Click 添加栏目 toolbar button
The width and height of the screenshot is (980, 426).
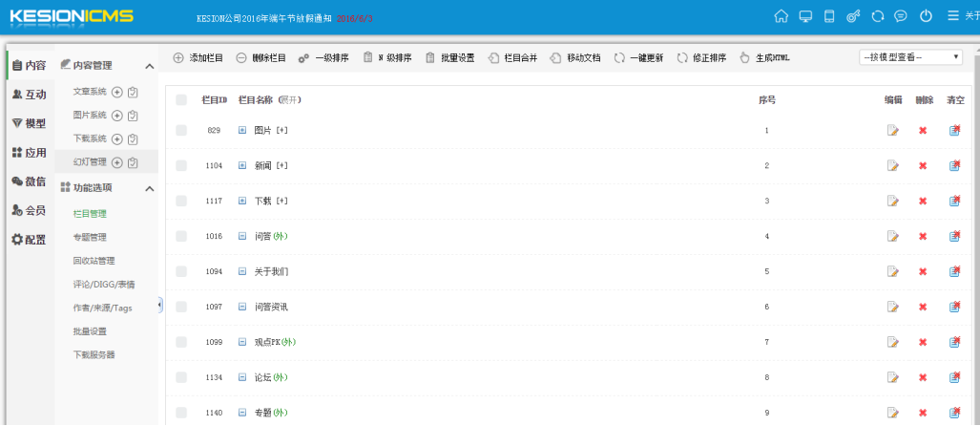[198, 58]
